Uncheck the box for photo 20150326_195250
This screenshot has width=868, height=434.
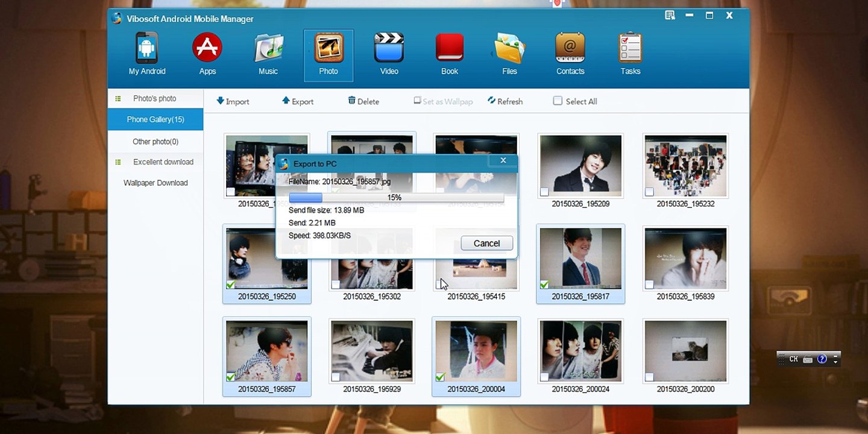pos(230,285)
